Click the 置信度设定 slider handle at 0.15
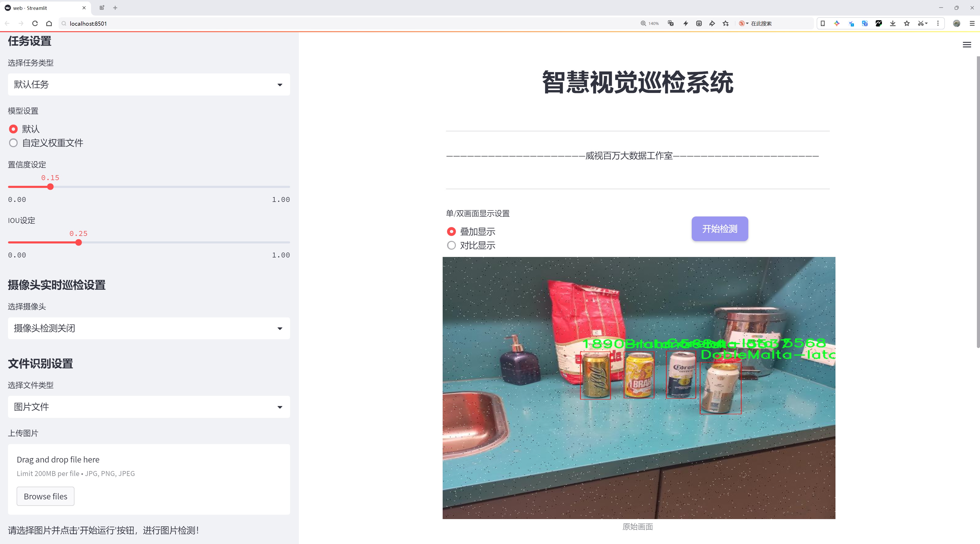Screen dimensions: 980x544 point(50,187)
